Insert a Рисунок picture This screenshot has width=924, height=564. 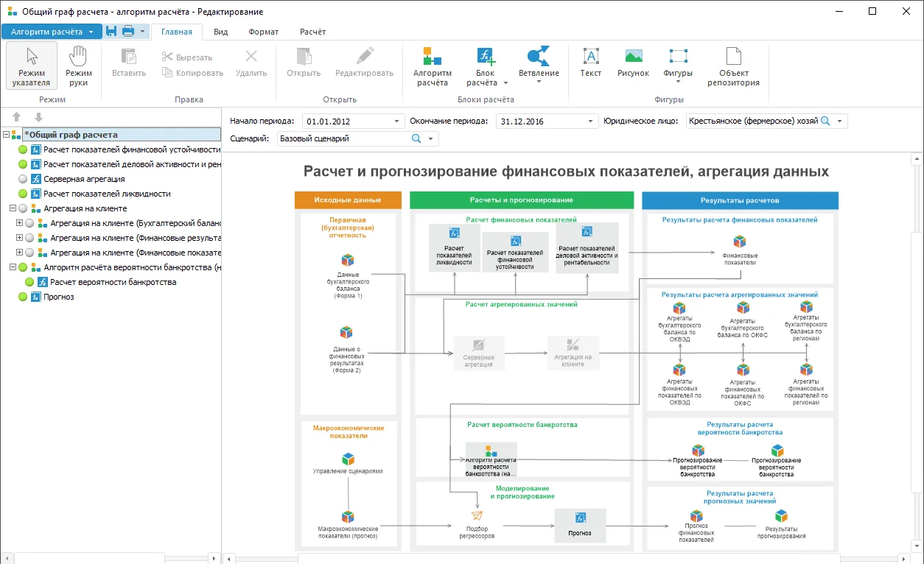(x=634, y=63)
